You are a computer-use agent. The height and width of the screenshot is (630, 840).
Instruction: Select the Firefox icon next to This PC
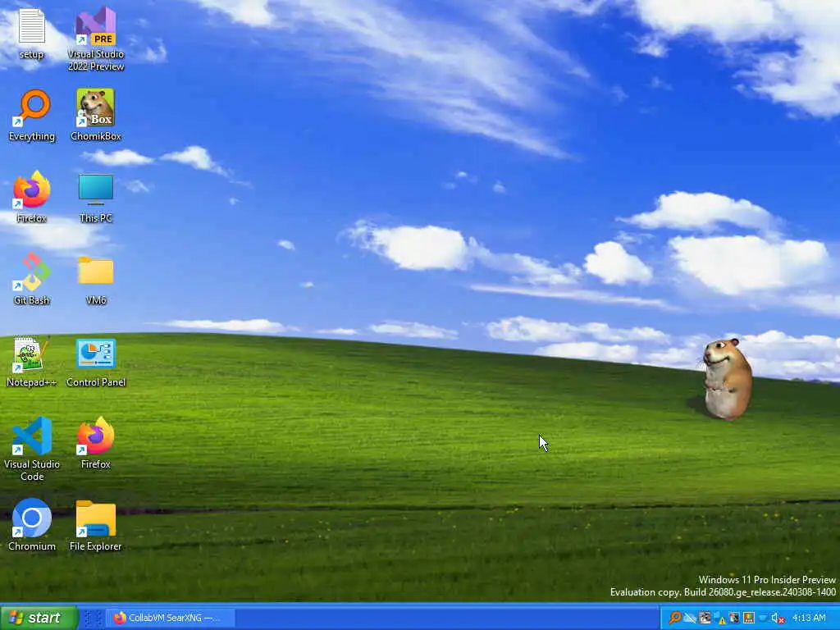point(32,197)
